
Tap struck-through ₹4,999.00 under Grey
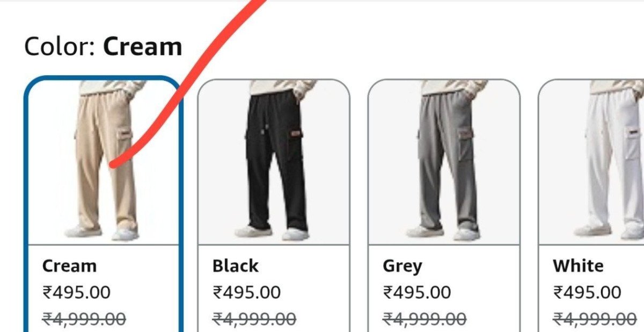pos(425,320)
